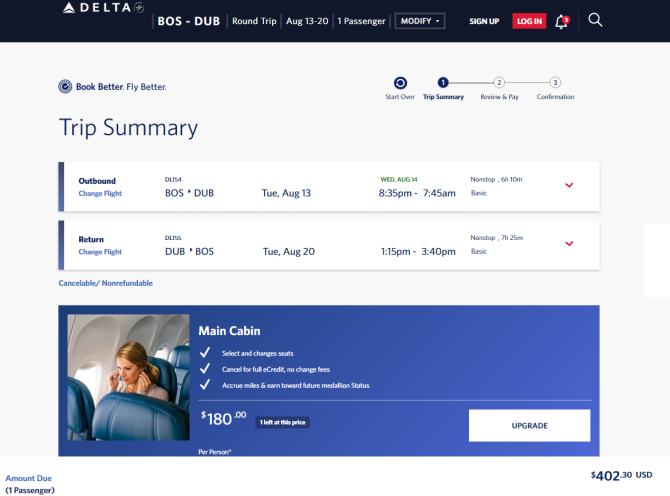Expand the Outbound flight details chevron
This screenshot has width=670, height=496.
click(569, 185)
